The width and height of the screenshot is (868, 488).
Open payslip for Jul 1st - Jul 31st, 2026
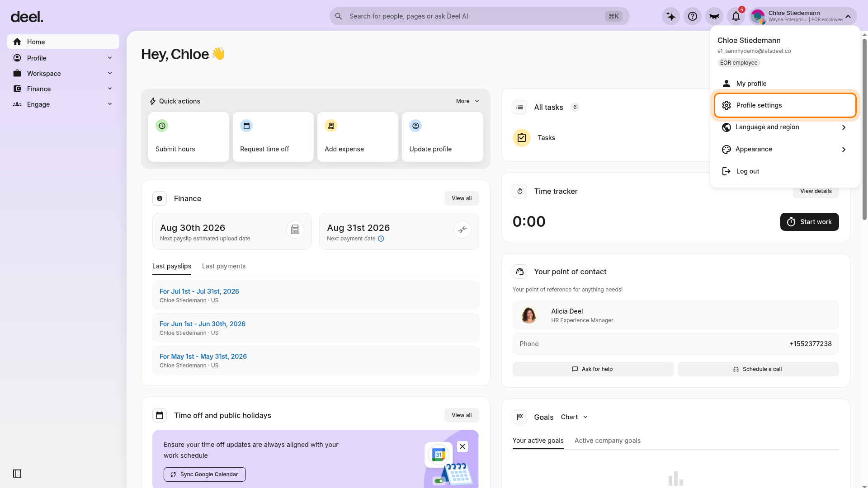coord(199,291)
